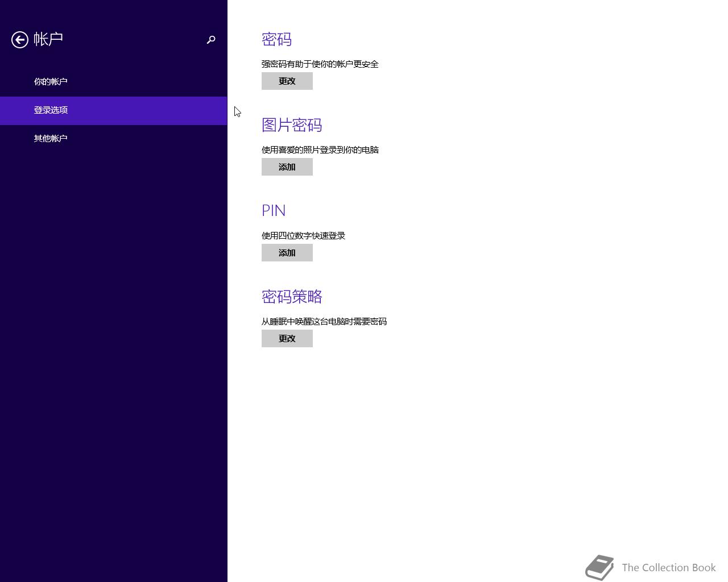728x582 pixels.
Task: Click the back arrow icon next to 帐户
Action: pos(20,40)
